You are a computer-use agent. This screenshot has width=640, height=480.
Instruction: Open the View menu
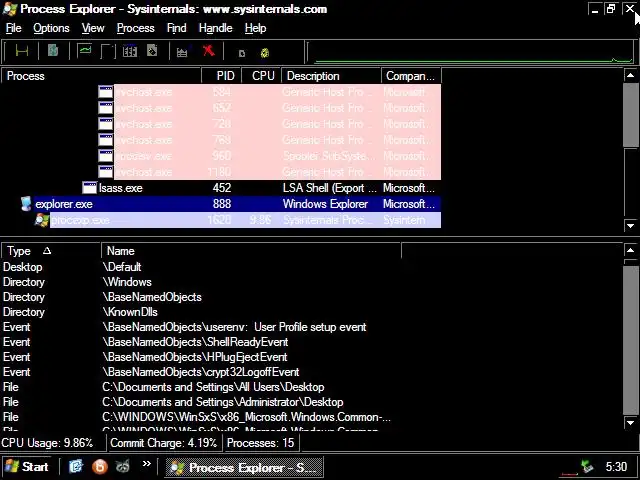[93, 28]
